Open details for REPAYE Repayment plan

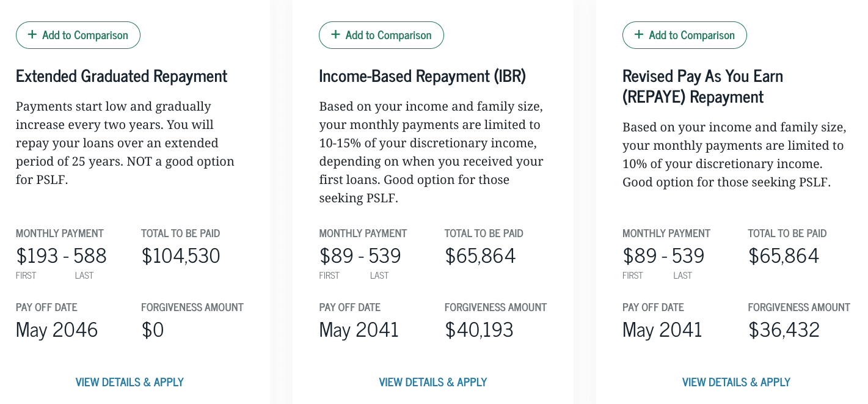pyautogui.click(x=735, y=382)
